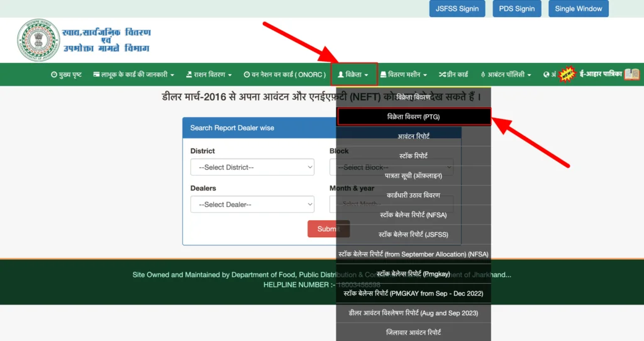This screenshot has height=341, width=644.
Task: Expand the राशन वितरण dropdown menu
Action: pos(209,75)
